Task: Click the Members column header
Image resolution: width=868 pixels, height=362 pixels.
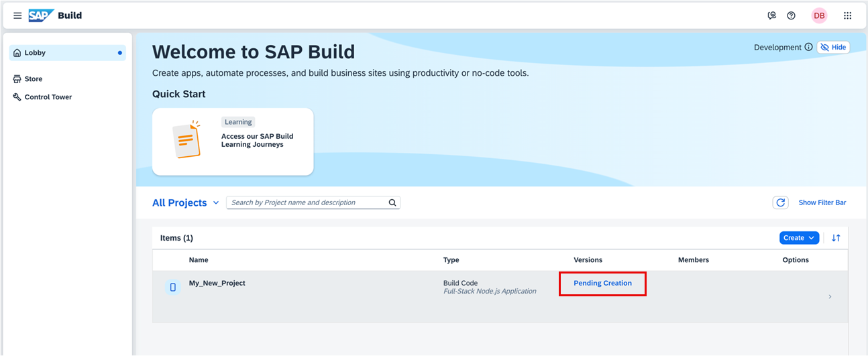Action: tap(694, 260)
